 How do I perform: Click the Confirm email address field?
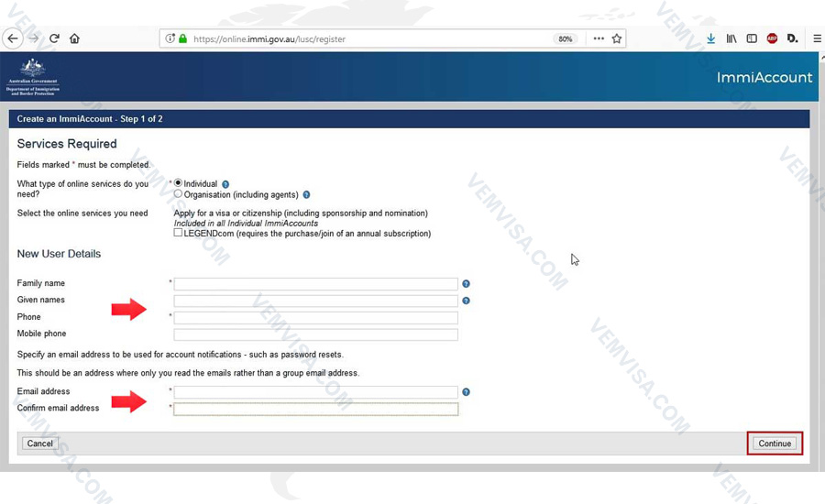pyautogui.click(x=315, y=409)
